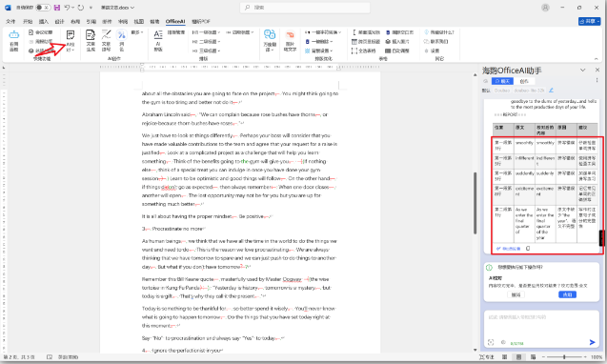Open the background settings dropdown in ribbon
607x364 pixels.
[x=319, y=51]
